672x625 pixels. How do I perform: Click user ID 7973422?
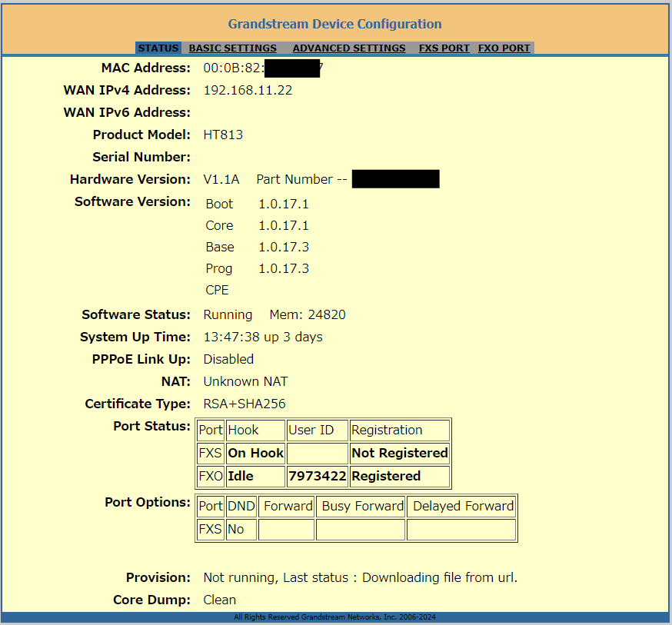coord(317,477)
